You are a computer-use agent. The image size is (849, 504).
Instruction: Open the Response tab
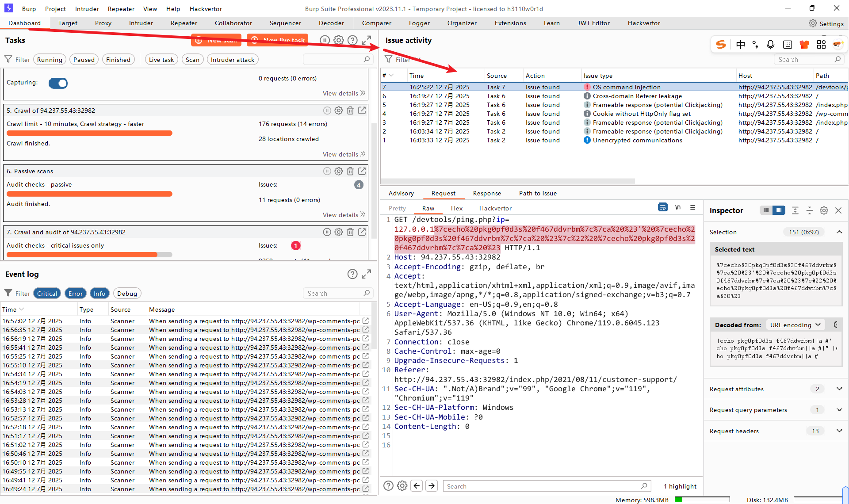487,193
